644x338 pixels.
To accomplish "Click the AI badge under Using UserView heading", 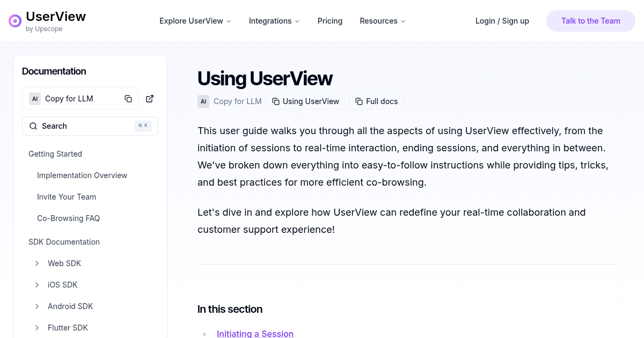I will (203, 101).
